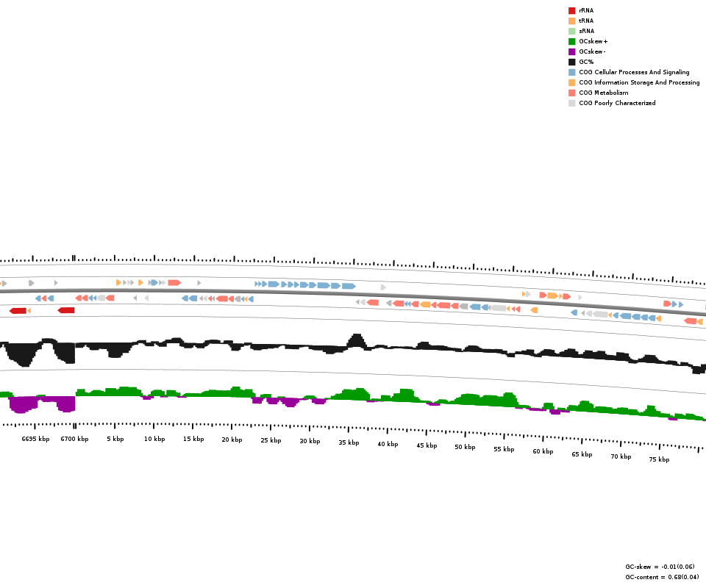This screenshot has width=706, height=588.
Task: Click the GC-skew statistic text
Action: [660, 567]
